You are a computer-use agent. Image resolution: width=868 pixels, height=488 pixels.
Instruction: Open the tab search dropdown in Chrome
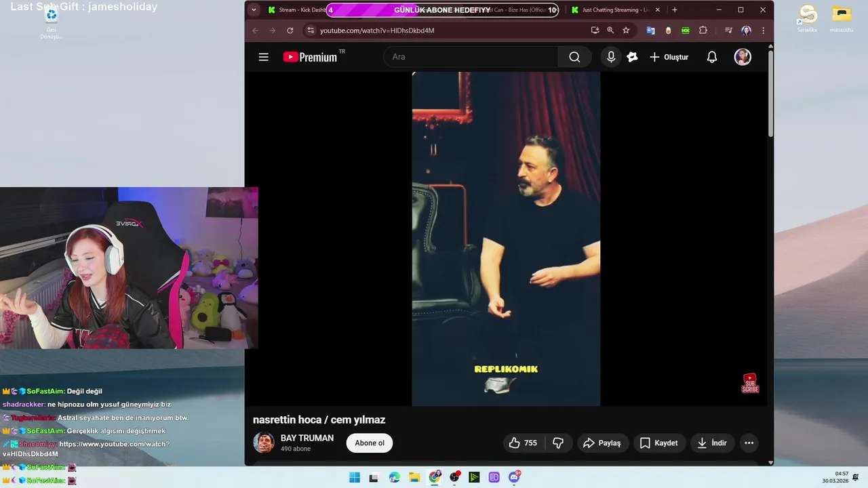tap(254, 10)
